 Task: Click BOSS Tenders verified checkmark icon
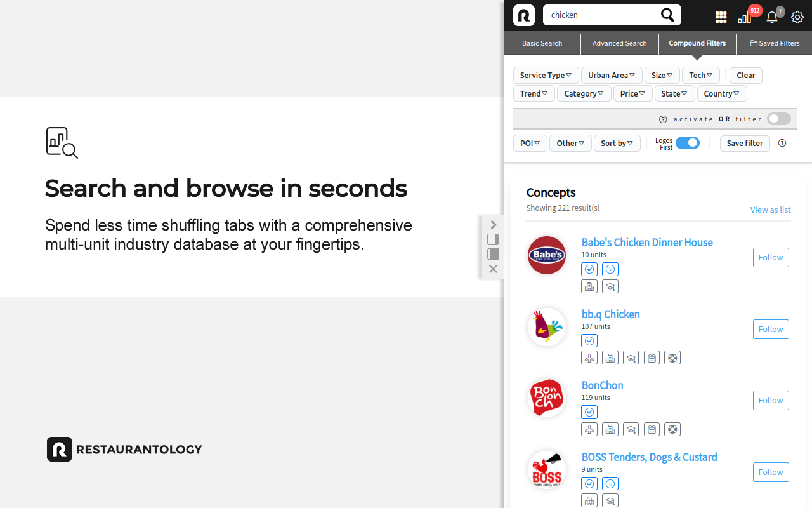(x=589, y=484)
